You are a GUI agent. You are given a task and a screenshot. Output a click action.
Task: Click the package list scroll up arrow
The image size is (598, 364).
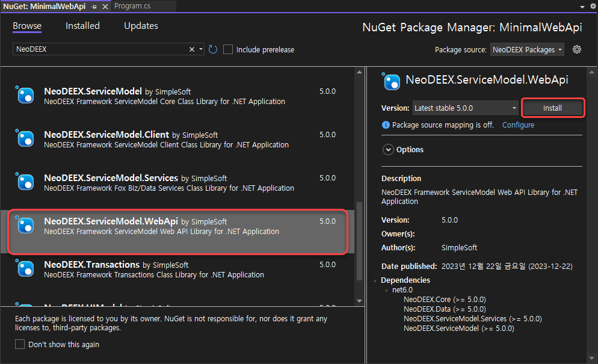[359, 72]
